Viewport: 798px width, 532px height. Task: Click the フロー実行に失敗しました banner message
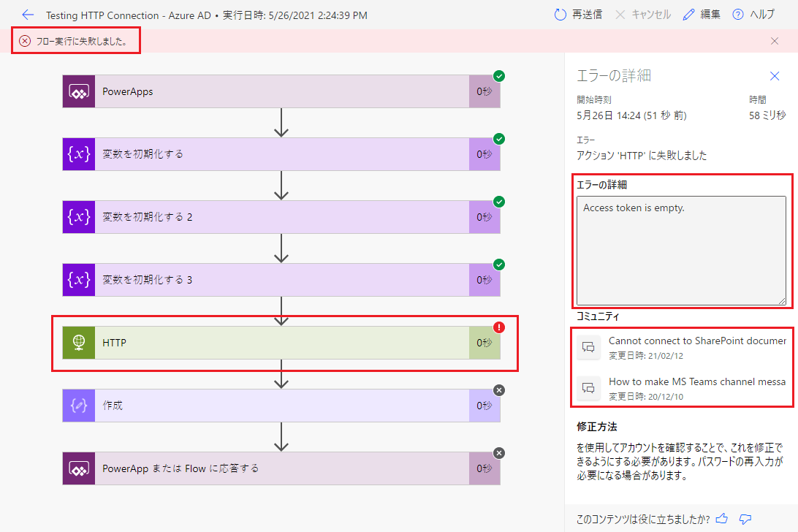click(81, 41)
